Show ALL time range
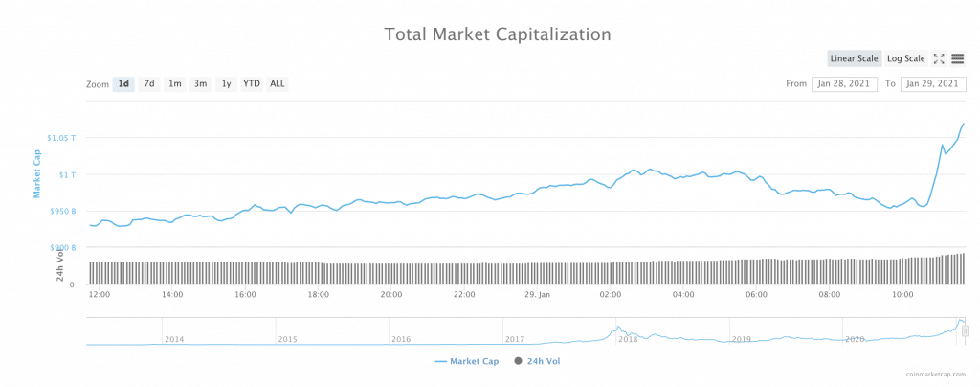The width and height of the screenshot is (980, 387). pyautogui.click(x=277, y=83)
